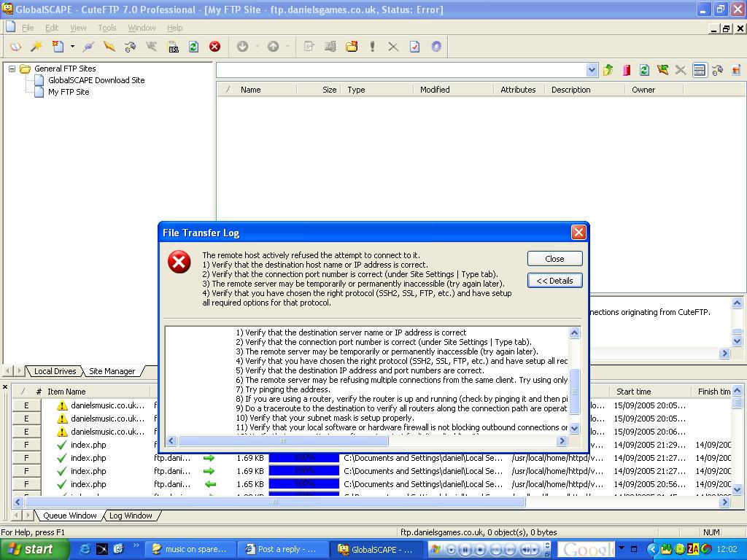The height and width of the screenshot is (560, 747).
Task: Click the red Stop toolbar icon
Action: 215,47
